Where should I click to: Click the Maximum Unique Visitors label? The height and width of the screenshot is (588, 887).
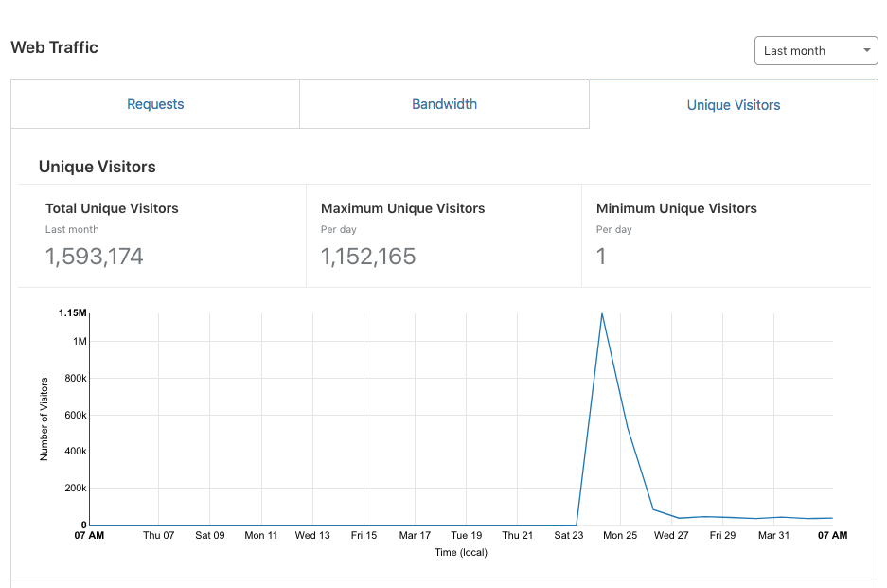click(x=402, y=208)
